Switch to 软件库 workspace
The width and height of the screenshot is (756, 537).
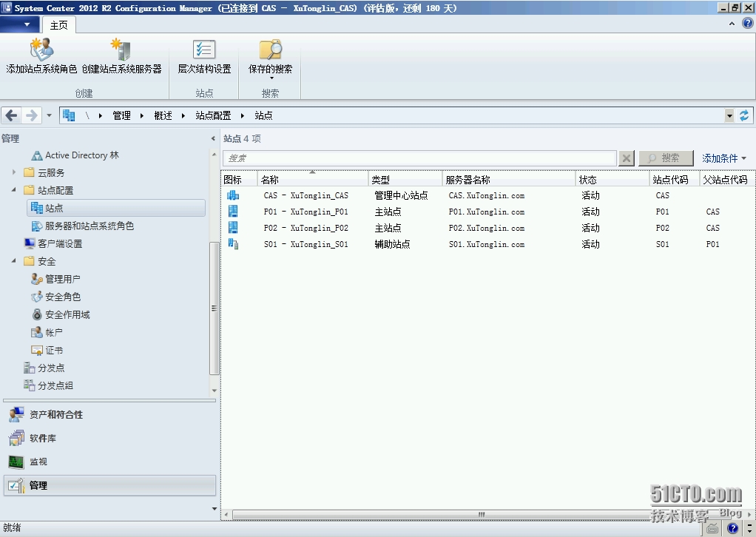(110, 438)
